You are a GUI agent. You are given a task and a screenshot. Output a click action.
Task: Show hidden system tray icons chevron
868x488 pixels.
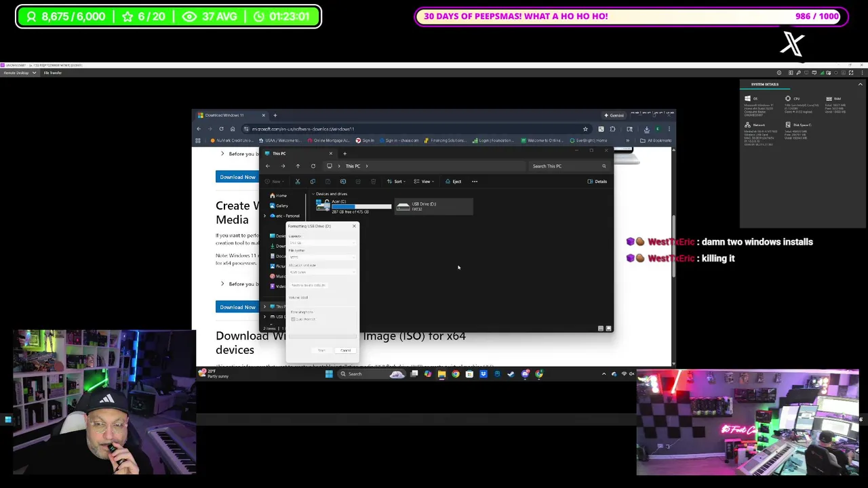(x=604, y=374)
